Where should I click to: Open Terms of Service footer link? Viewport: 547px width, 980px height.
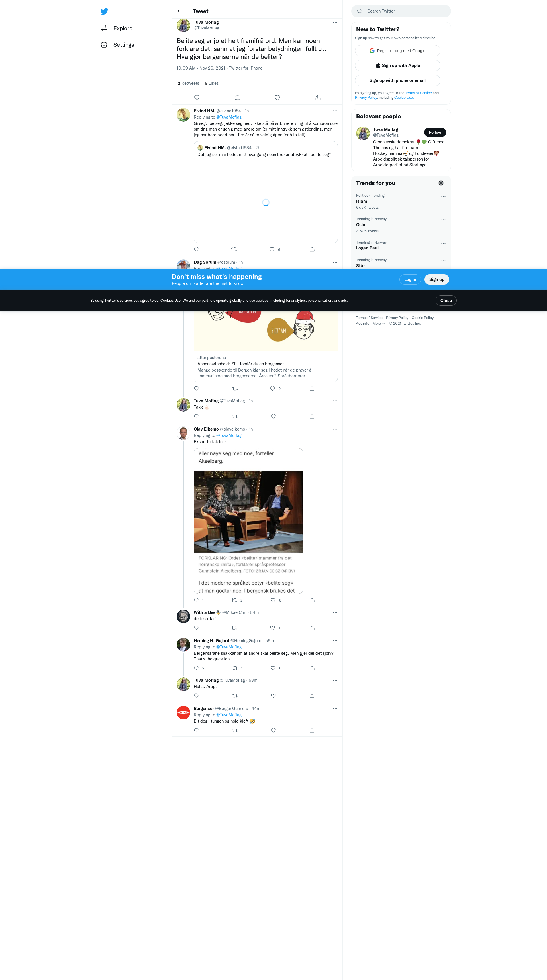(x=369, y=318)
